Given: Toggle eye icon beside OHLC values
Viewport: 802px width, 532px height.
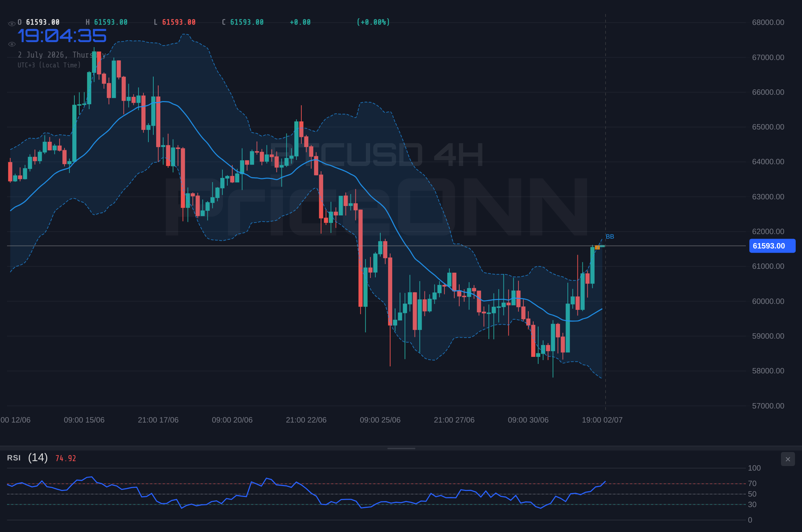Looking at the screenshot, I should 12,24.
